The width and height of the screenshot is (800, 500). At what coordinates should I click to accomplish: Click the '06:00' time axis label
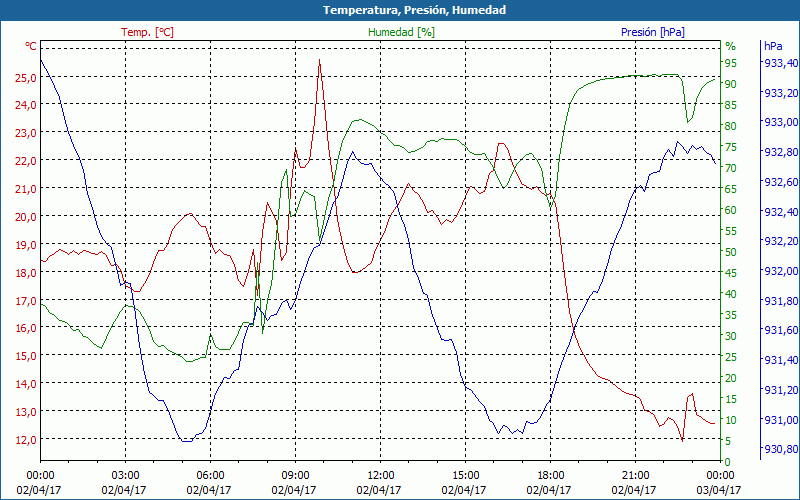pyautogui.click(x=210, y=477)
